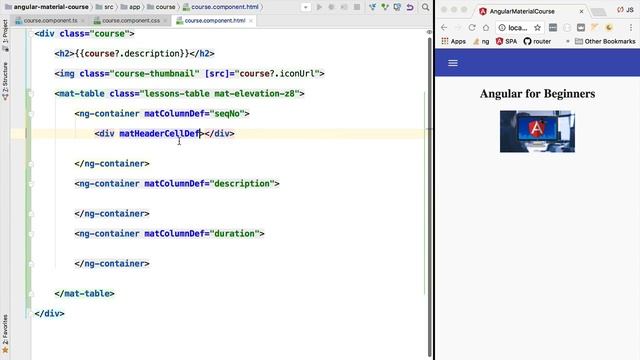Open the Apps bookmark shortcut
The image size is (640, 360).
click(x=454, y=41)
